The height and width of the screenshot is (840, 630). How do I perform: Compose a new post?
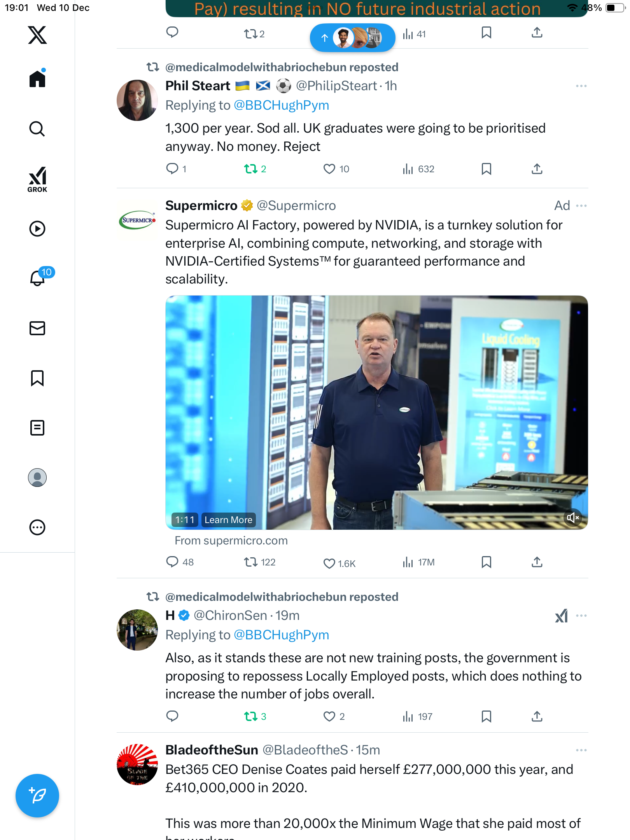click(x=37, y=796)
